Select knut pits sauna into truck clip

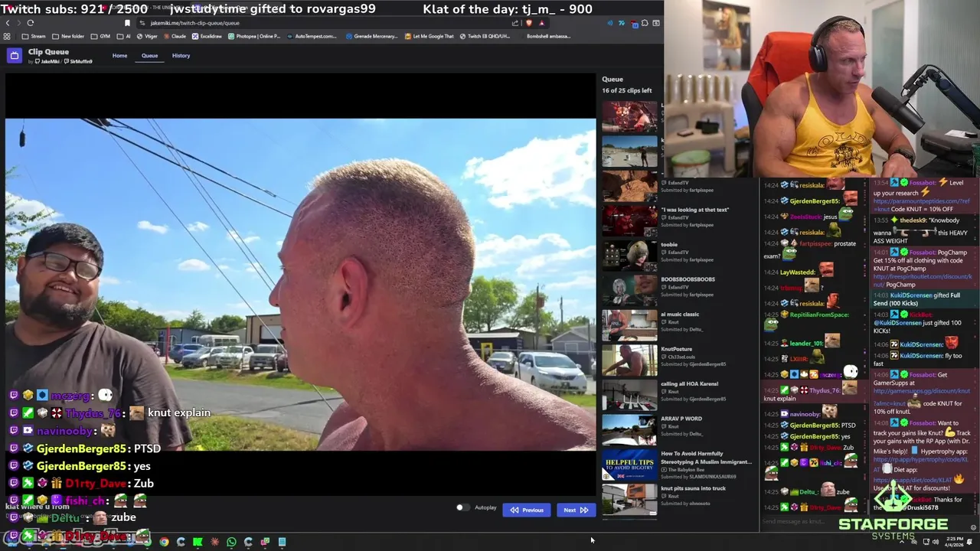629,499
